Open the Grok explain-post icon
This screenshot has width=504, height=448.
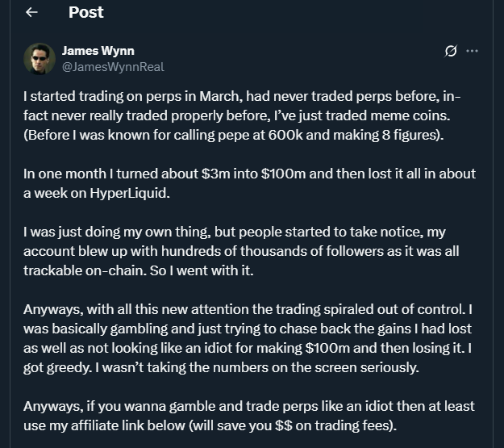click(x=451, y=51)
